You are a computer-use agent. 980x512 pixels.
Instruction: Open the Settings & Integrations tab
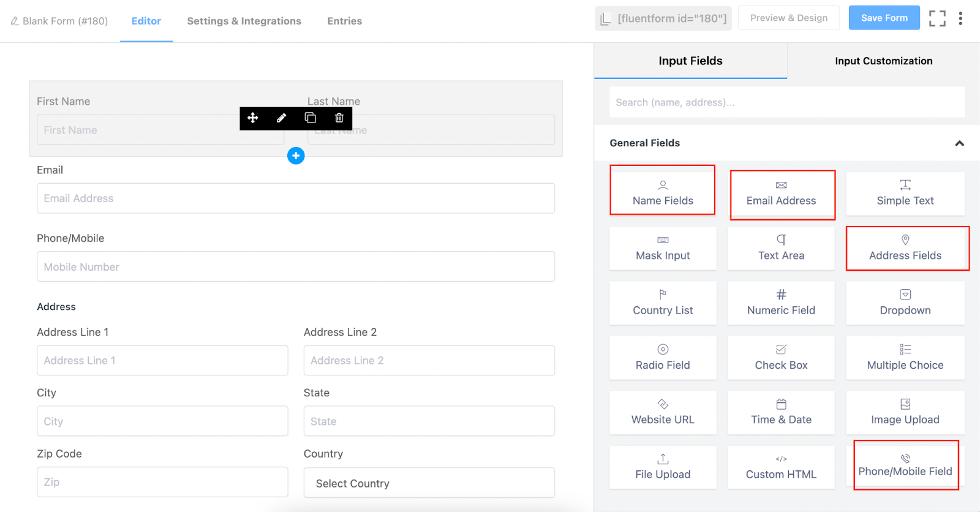244,21
